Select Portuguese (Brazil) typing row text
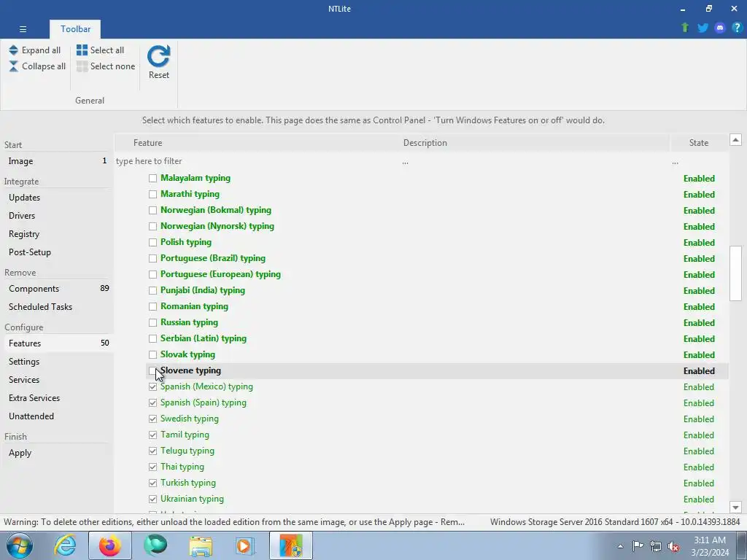 213,258
